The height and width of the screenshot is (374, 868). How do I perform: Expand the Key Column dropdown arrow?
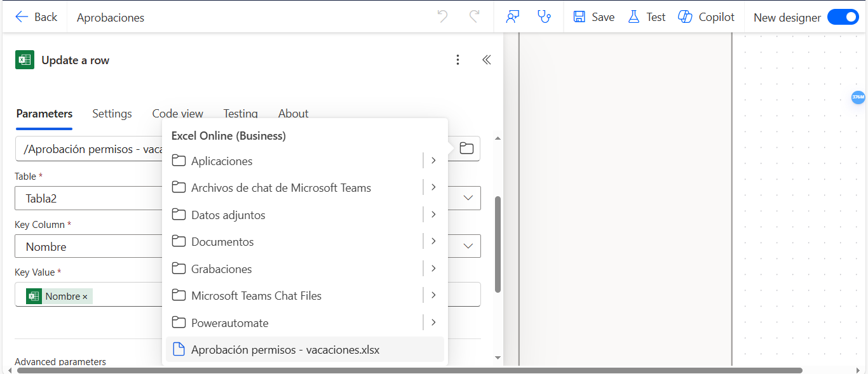(x=468, y=246)
